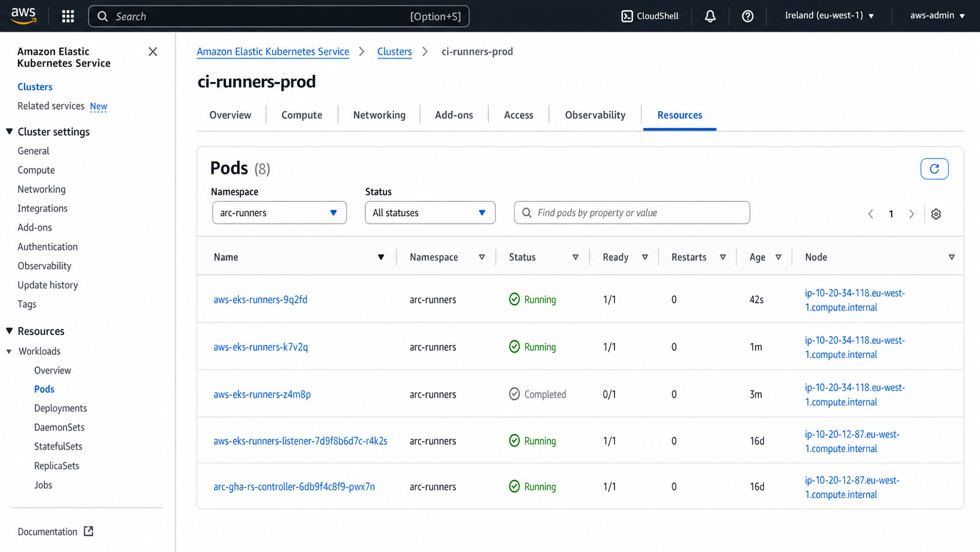980x552 pixels.
Task: Open the Namespace dropdown showing arc-runners
Action: point(279,213)
